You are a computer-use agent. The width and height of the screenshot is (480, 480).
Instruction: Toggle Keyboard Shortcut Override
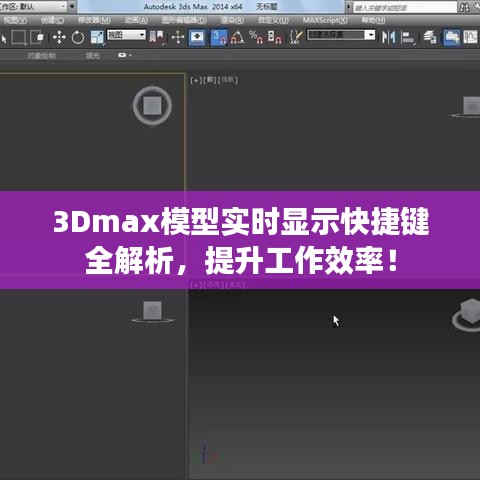(197, 37)
